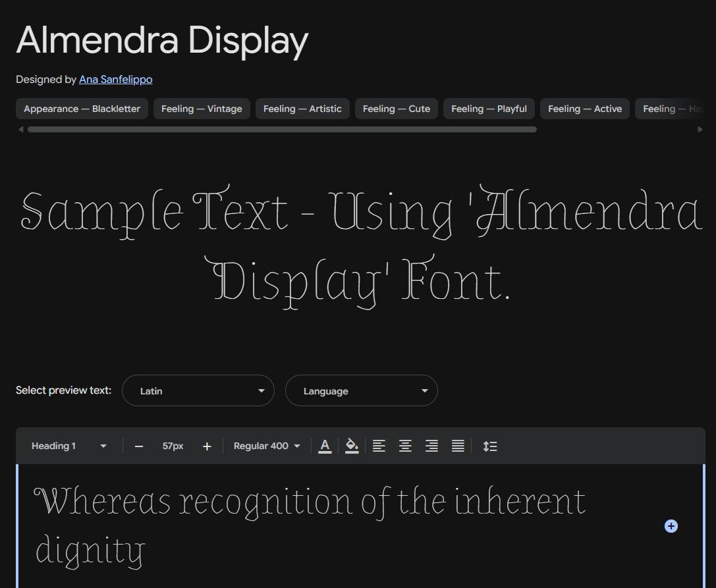Open the Language dropdown

click(x=361, y=390)
